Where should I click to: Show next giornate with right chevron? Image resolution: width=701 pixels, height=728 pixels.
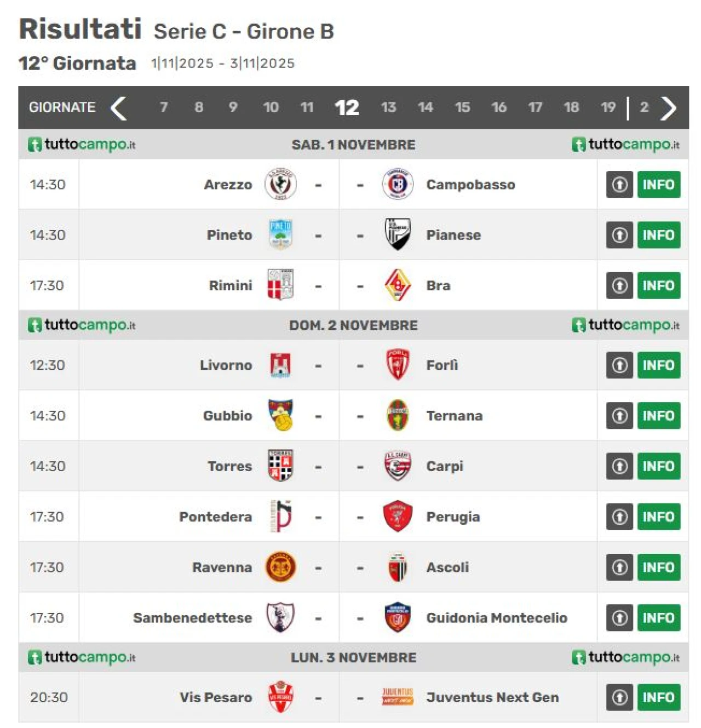669,108
